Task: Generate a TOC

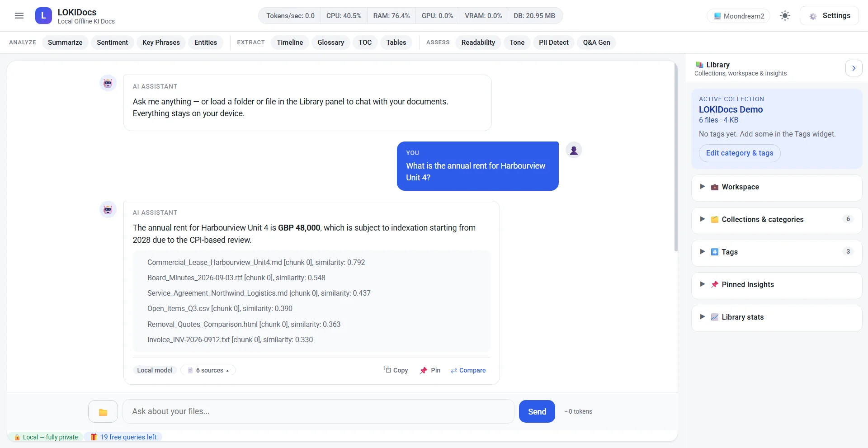Action: (365, 42)
